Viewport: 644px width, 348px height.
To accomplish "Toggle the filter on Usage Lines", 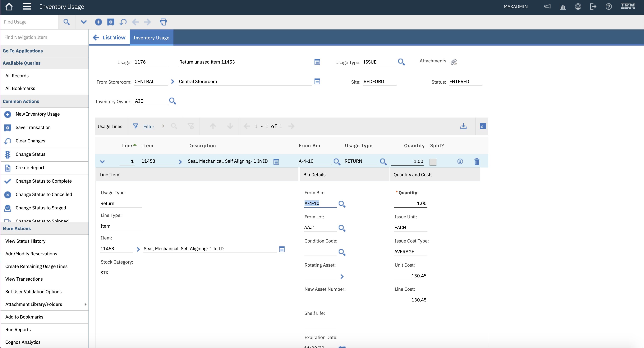I will pos(136,126).
